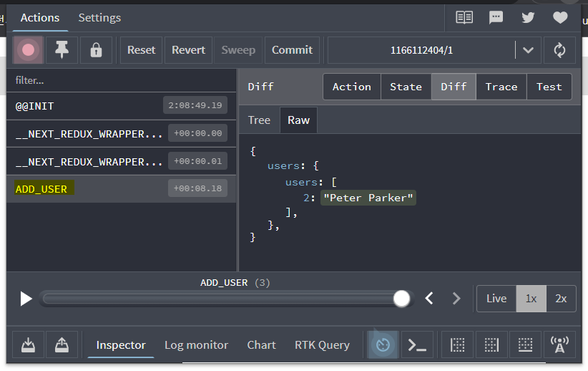This screenshot has width=588, height=371.
Task: Open the Diff inspector tab
Action: pos(454,87)
